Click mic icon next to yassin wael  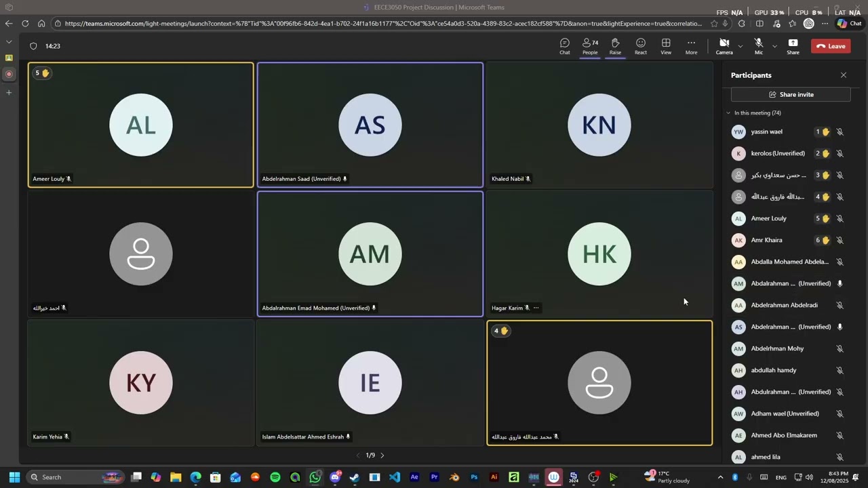coord(840,132)
